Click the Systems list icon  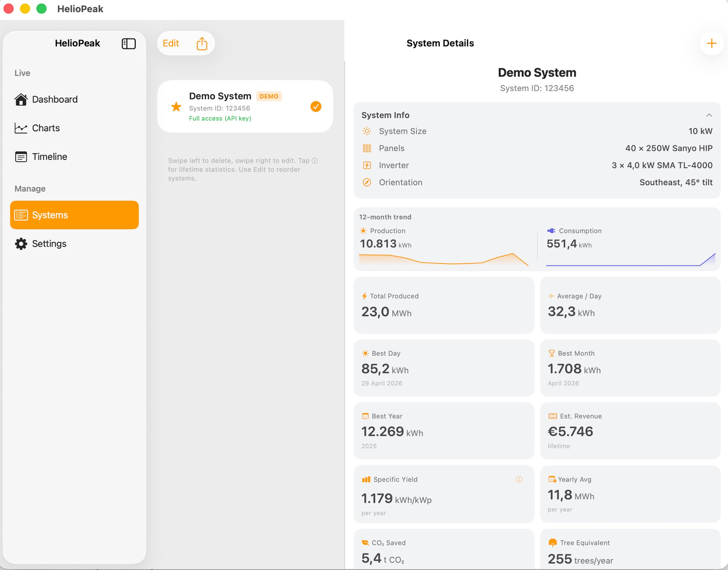21,215
